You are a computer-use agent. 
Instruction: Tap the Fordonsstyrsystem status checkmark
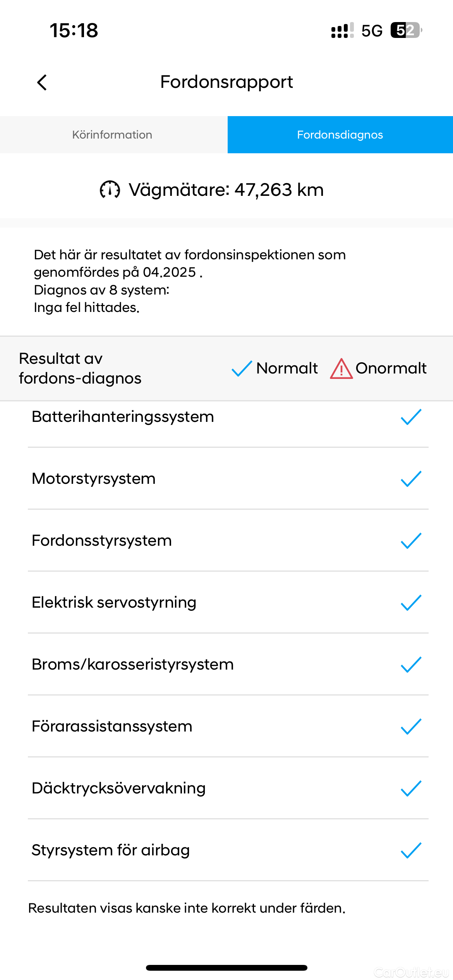411,541
